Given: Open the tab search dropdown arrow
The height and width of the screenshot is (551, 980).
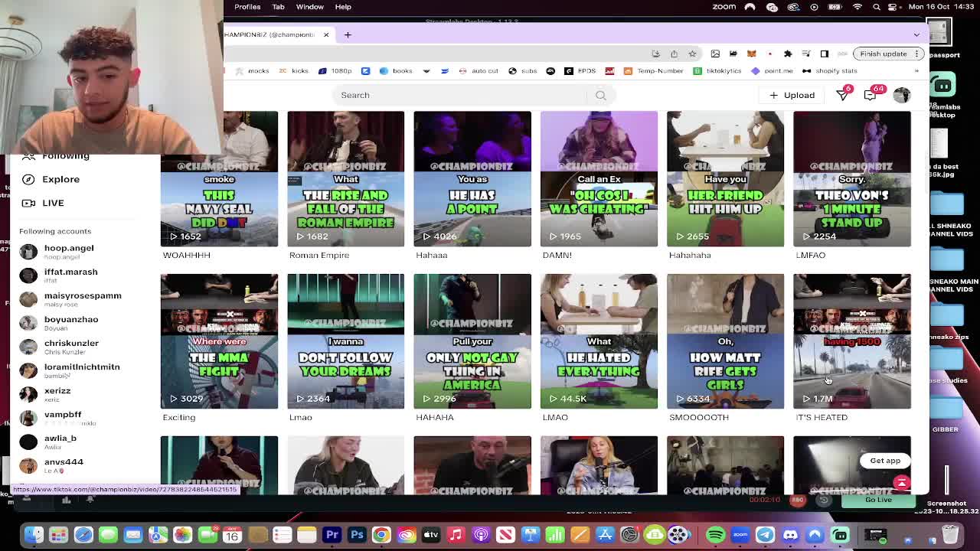Looking at the screenshot, I should (916, 34).
